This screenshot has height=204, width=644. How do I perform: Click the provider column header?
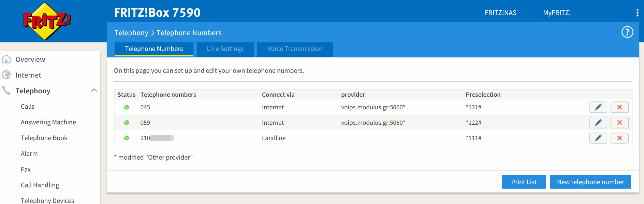click(353, 95)
